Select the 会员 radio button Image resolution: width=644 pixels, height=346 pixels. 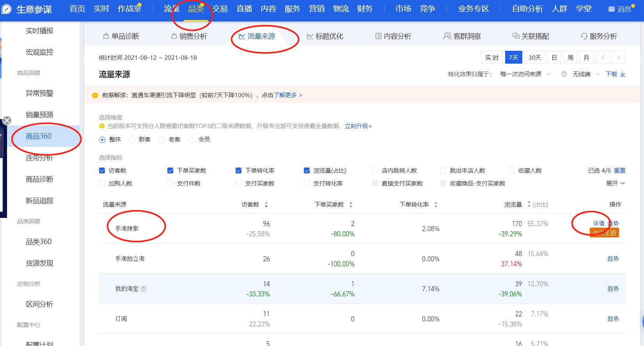pyautogui.click(x=191, y=139)
